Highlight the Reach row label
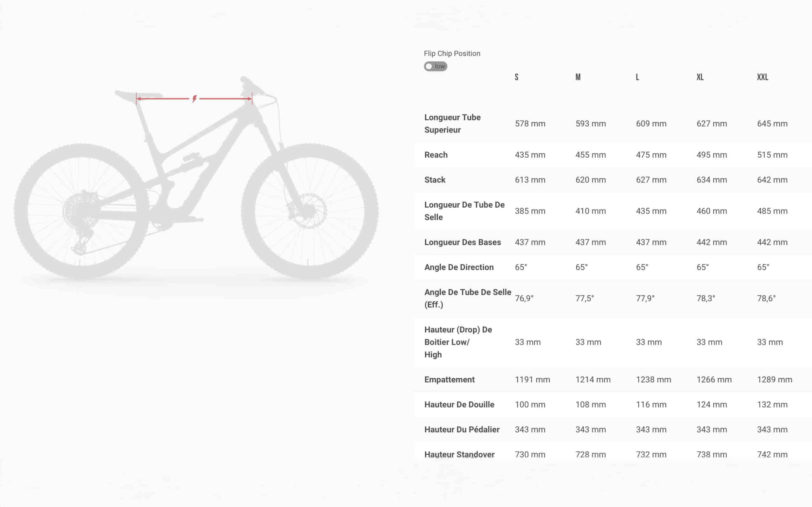The width and height of the screenshot is (812, 507). point(436,155)
